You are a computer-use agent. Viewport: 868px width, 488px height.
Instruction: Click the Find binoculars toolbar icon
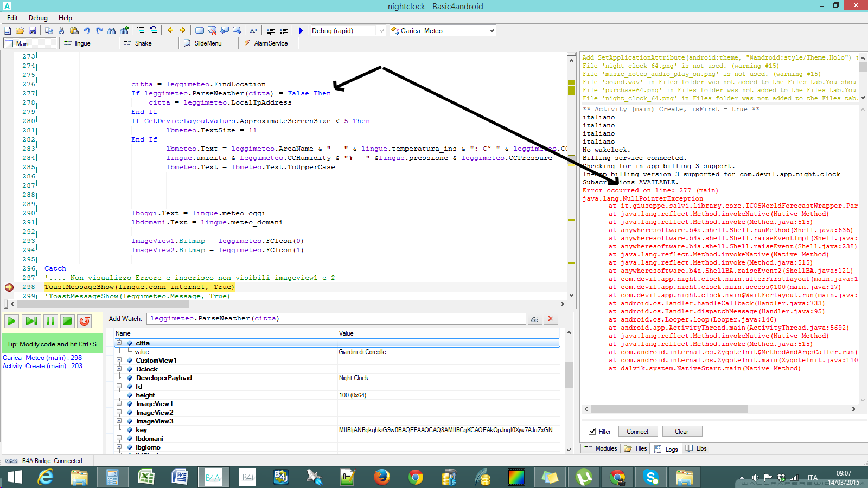[x=111, y=31]
